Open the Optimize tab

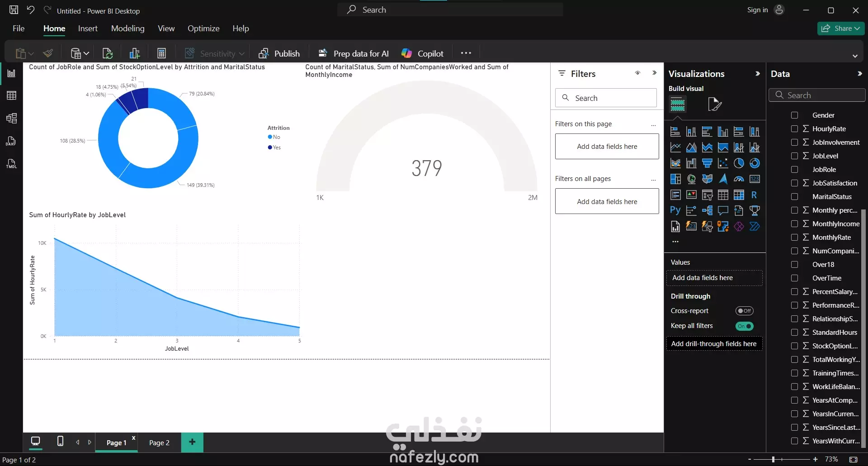tap(203, 29)
